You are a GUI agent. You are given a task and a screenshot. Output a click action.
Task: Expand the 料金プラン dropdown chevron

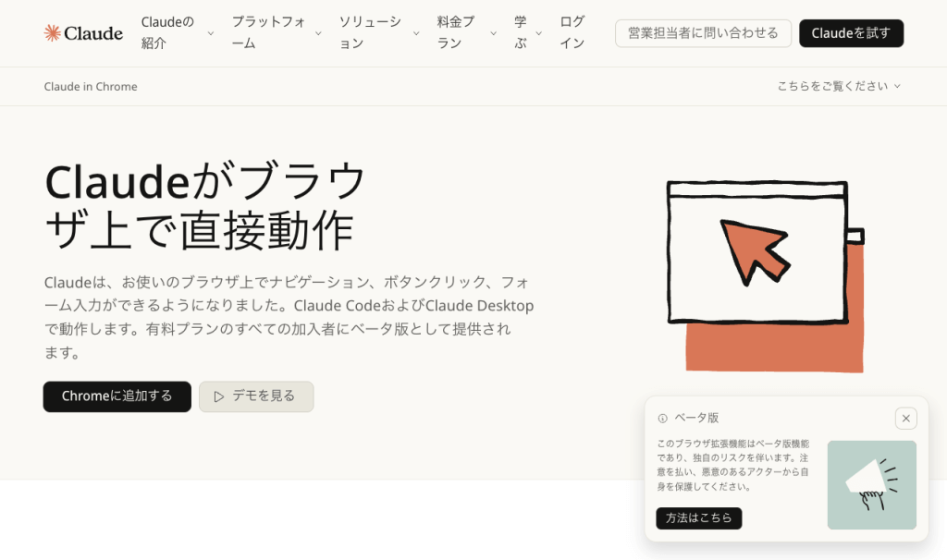[494, 33]
